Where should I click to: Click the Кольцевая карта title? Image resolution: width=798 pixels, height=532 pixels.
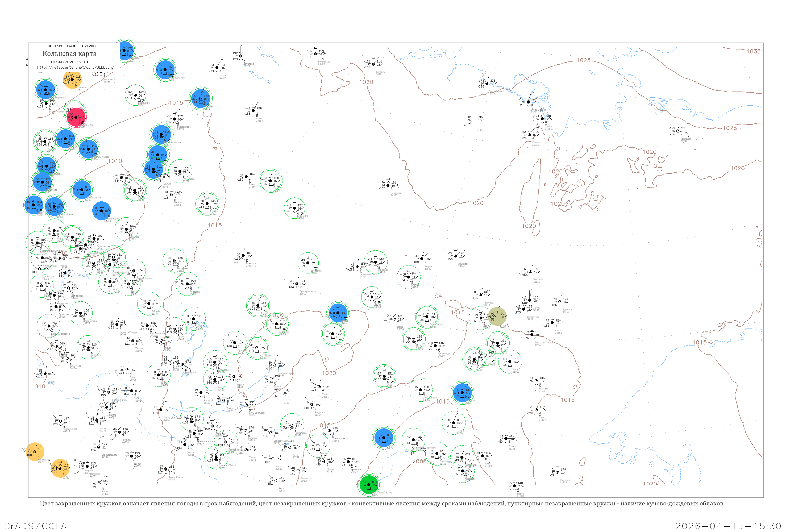click(69, 54)
